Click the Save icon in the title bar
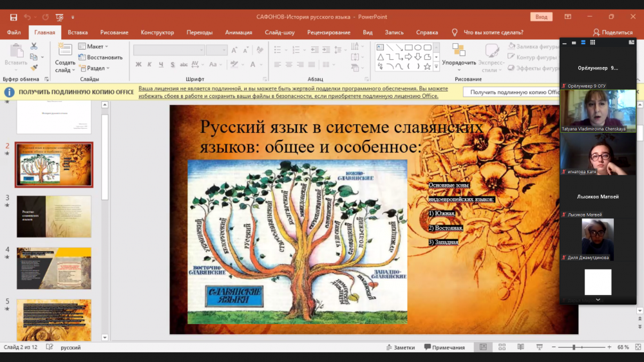Image resolution: width=644 pixels, height=362 pixels. [14, 17]
